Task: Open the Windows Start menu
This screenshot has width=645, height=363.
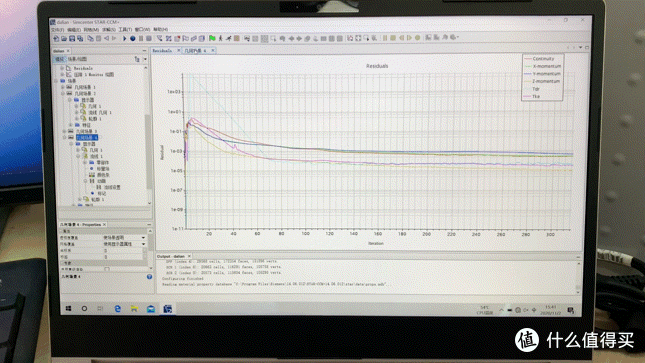Action: (x=68, y=308)
